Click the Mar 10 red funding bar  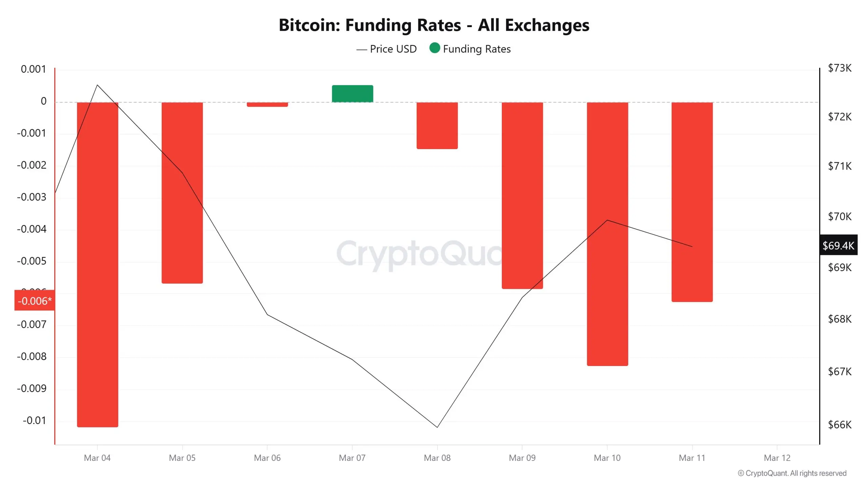pyautogui.click(x=607, y=234)
